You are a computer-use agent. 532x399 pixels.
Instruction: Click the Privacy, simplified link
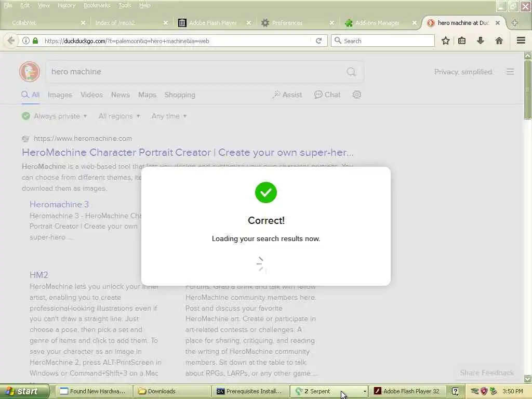coord(463,72)
